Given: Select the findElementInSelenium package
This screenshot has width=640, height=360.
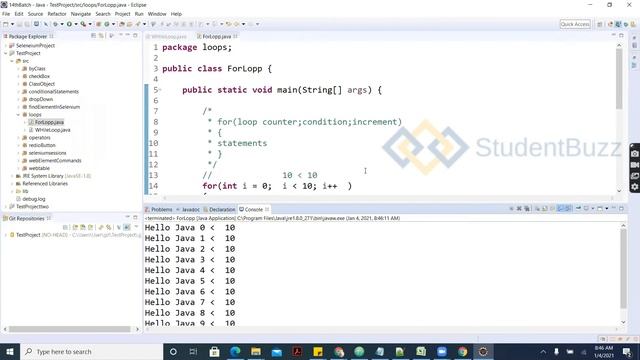Looking at the screenshot, I should coord(54,107).
